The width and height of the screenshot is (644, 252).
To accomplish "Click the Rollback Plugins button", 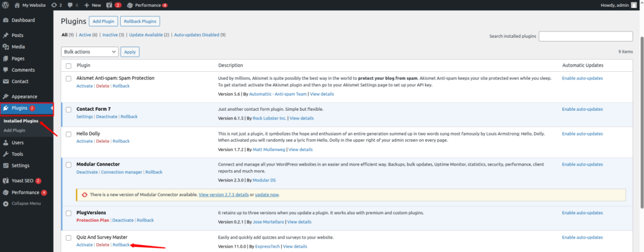I will pos(140,21).
